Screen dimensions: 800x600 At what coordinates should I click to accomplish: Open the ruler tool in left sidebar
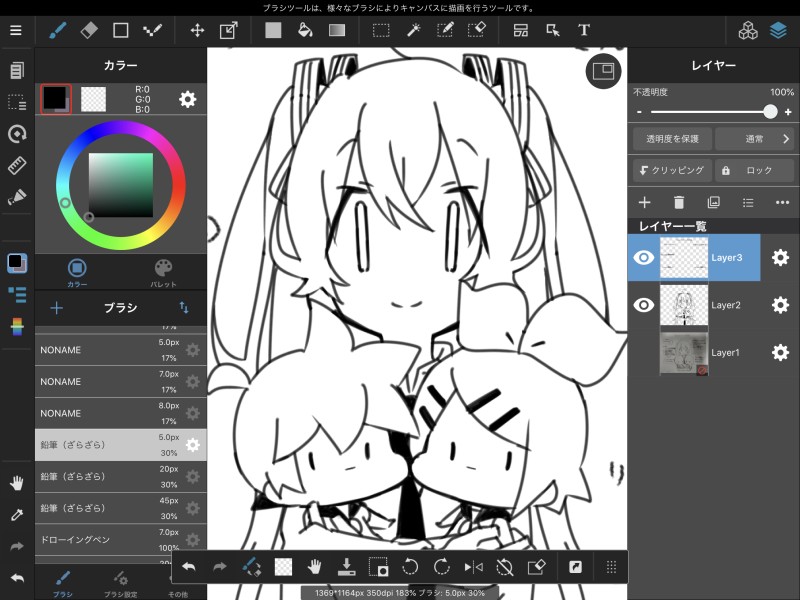click(x=17, y=166)
